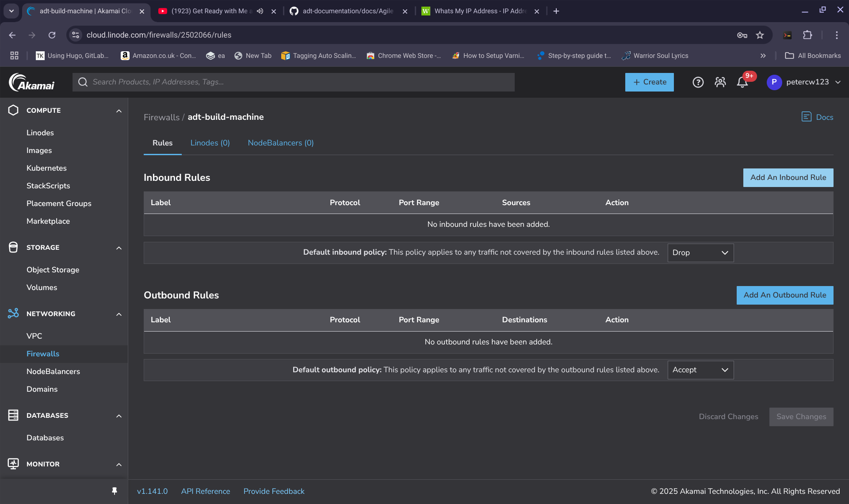This screenshot has width=849, height=504.
Task: Collapse the COMPUTE sidebar section
Action: coord(119,111)
